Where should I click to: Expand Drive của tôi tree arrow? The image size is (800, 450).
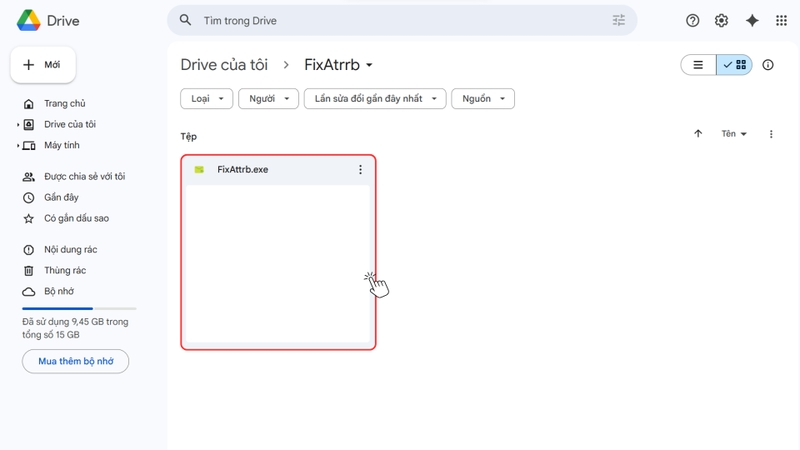point(18,124)
